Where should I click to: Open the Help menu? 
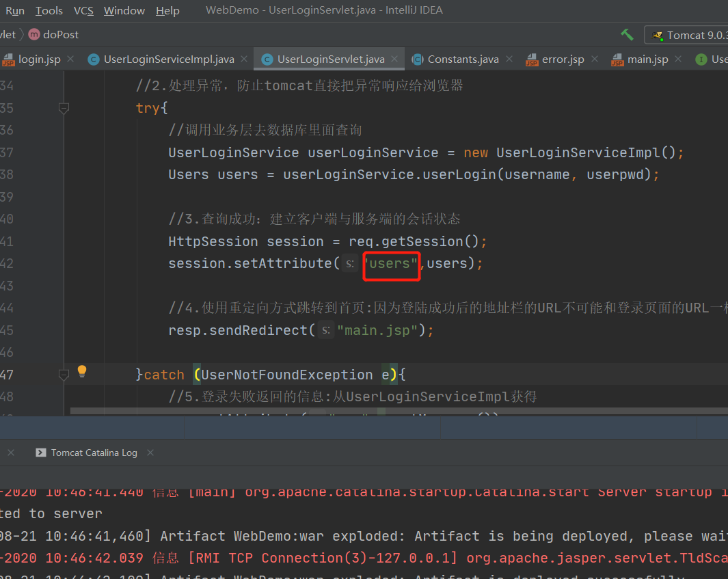pos(167,10)
